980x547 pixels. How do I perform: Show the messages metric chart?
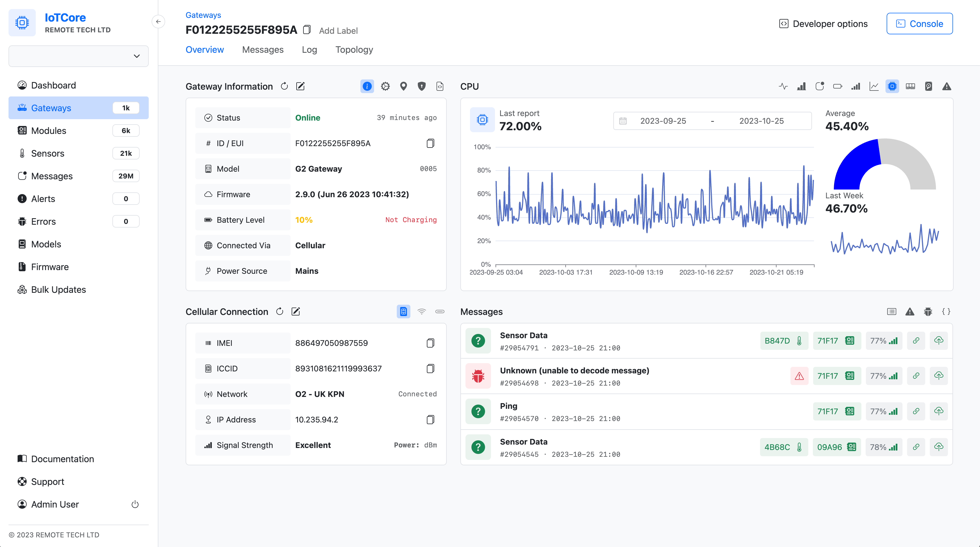click(x=819, y=86)
